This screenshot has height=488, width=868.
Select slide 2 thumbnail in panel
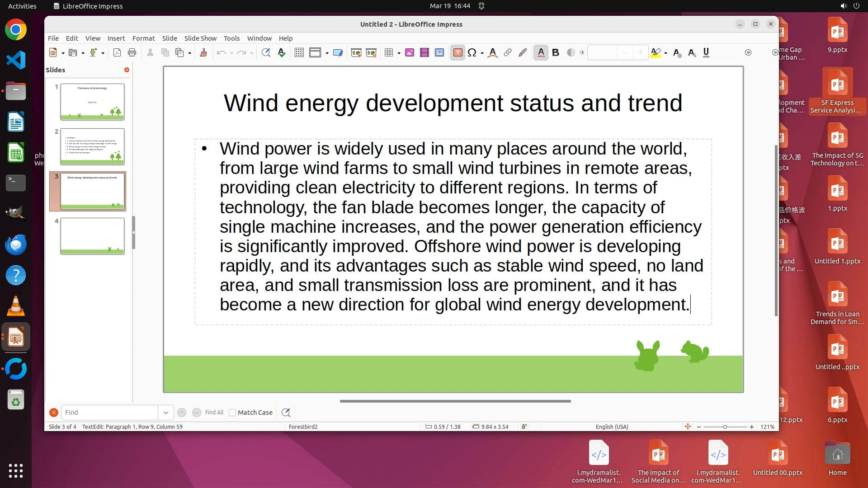coord(92,146)
